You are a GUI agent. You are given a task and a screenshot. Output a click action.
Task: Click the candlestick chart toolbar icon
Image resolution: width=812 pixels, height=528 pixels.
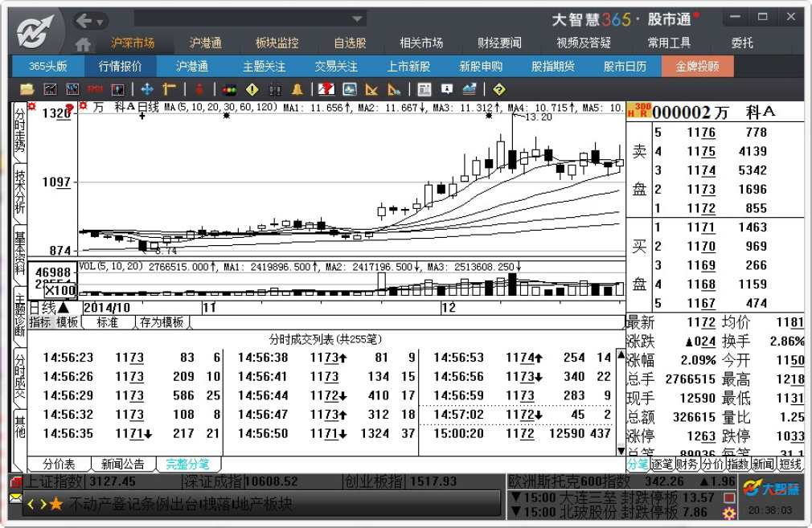pyautogui.click(x=72, y=89)
